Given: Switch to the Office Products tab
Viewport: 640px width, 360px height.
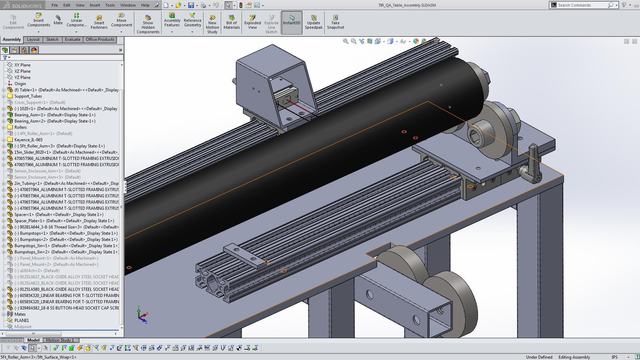Looking at the screenshot, I should (x=100, y=40).
